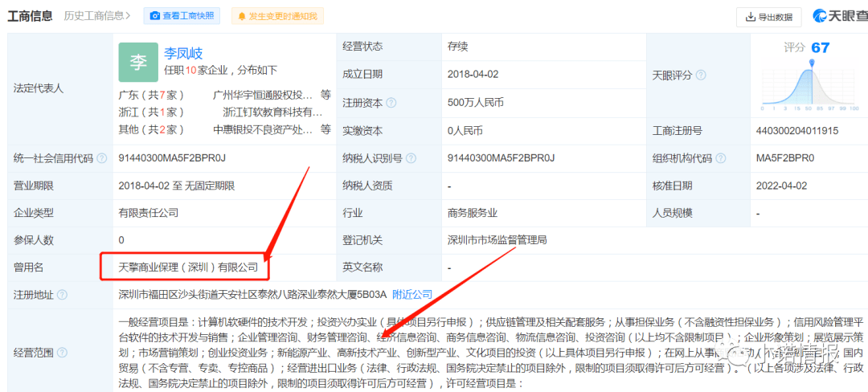
Task: Select 行业 value 商务服务业
Action: click(473, 213)
